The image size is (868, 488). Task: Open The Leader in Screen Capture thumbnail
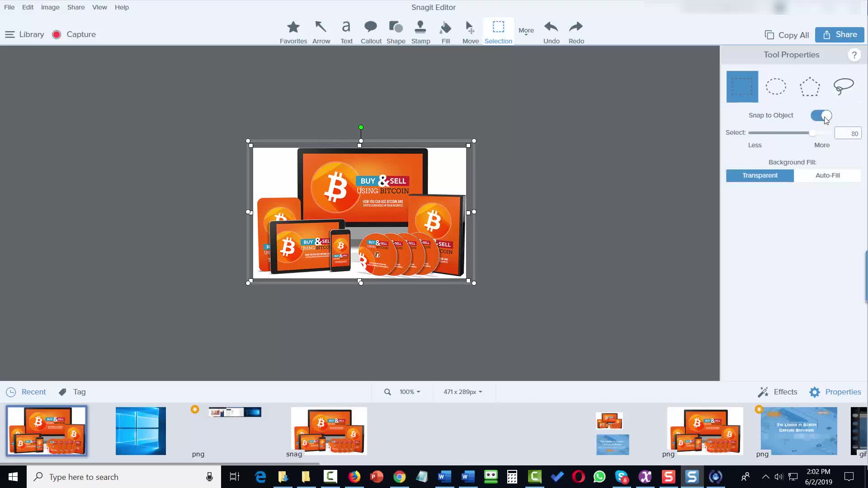click(798, 431)
